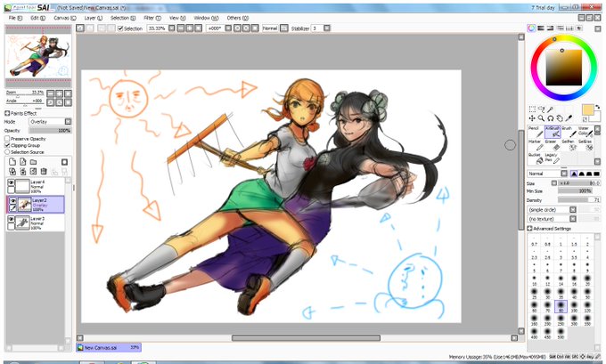Open the Edit menu

click(37, 18)
